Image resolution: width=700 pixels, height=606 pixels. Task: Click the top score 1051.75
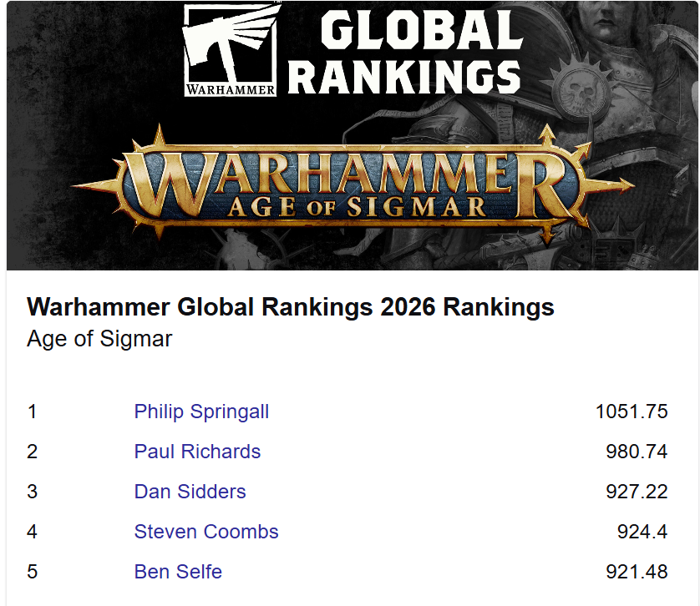632,412
